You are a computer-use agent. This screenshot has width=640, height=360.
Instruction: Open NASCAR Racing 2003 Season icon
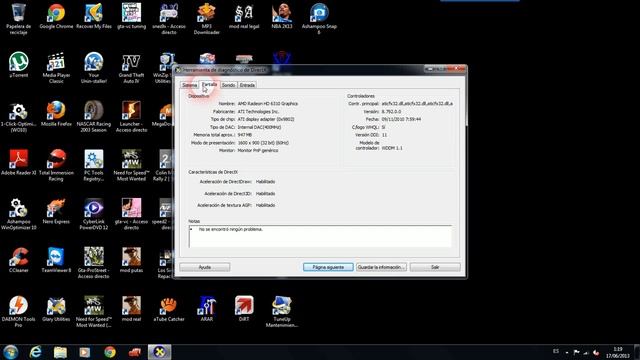[94, 116]
